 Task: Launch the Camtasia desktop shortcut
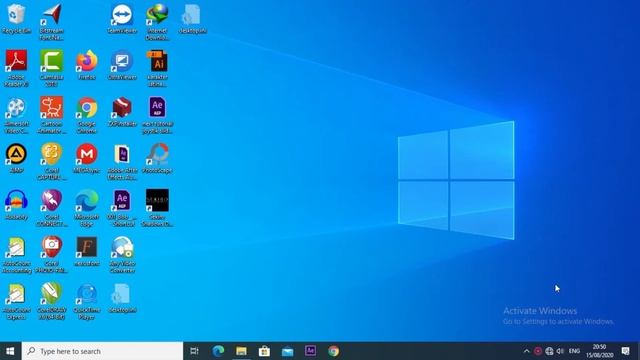pyautogui.click(x=51, y=68)
